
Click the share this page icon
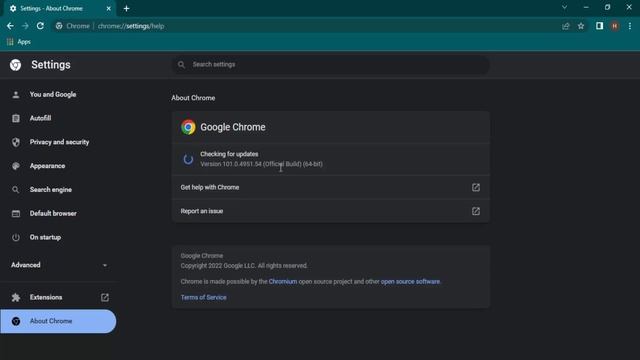pos(566,26)
